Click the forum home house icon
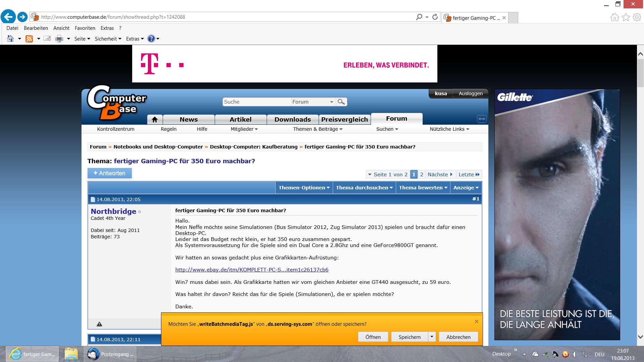 [x=155, y=120]
